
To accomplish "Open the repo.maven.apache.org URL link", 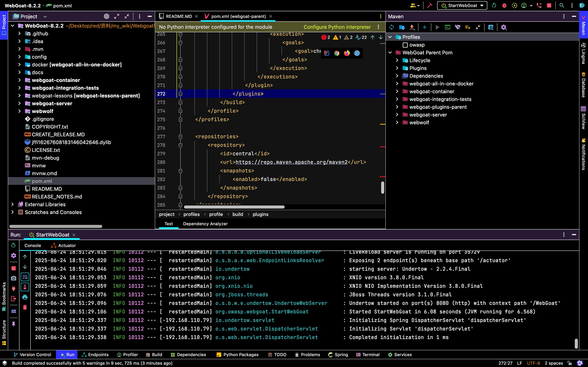I will [x=291, y=162].
